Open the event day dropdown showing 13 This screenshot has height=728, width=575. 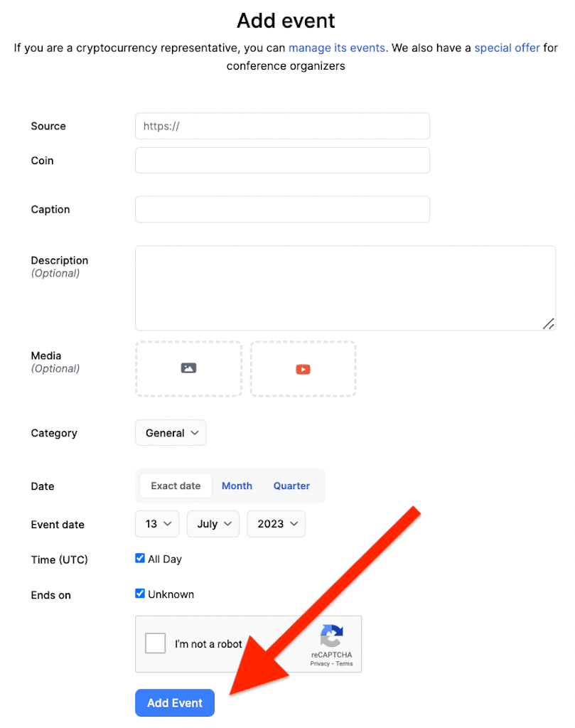[158, 524]
